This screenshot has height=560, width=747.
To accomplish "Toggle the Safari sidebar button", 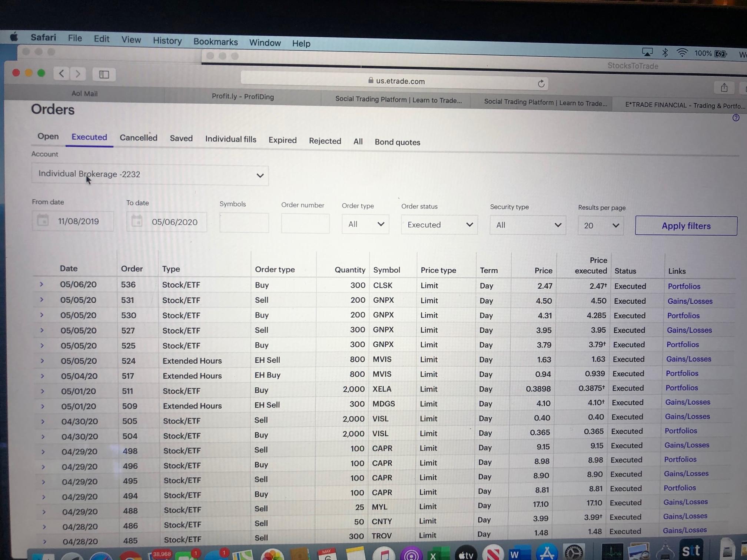I will pos(104,75).
